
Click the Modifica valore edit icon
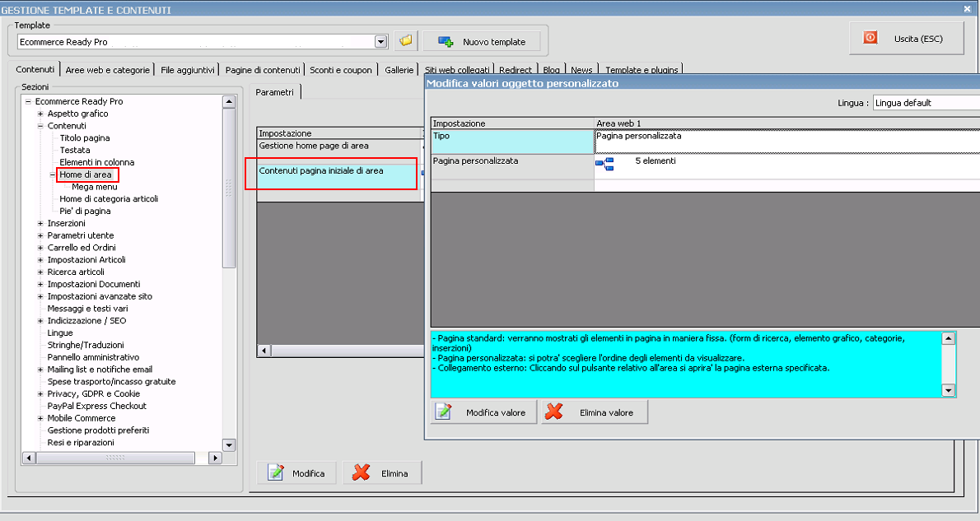pos(443,412)
